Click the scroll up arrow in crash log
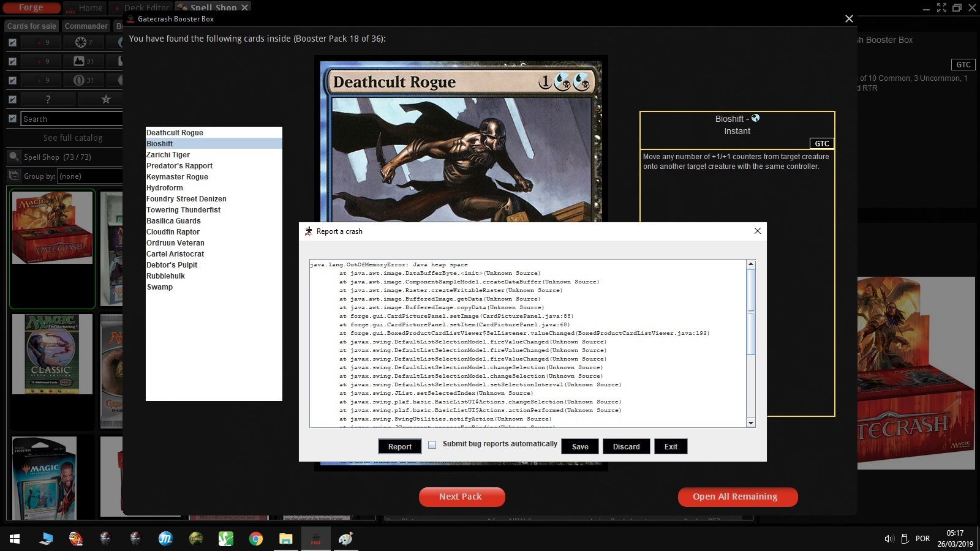Image resolution: width=980 pixels, height=551 pixels. pyautogui.click(x=751, y=264)
